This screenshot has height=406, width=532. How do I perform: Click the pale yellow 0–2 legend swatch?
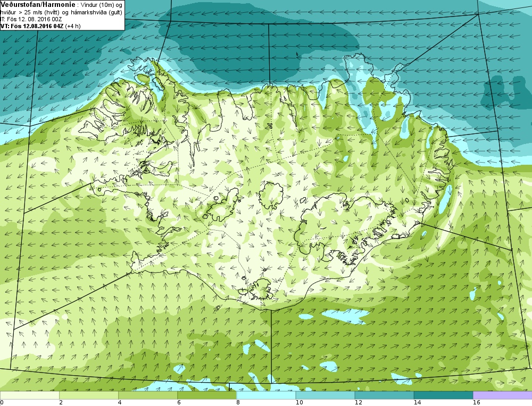click(x=30, y=395)
